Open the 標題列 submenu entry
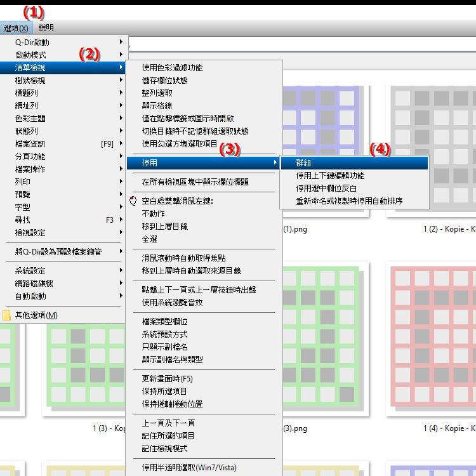Image resolution: width=476 pixels, height=476 pixels. 63,93
